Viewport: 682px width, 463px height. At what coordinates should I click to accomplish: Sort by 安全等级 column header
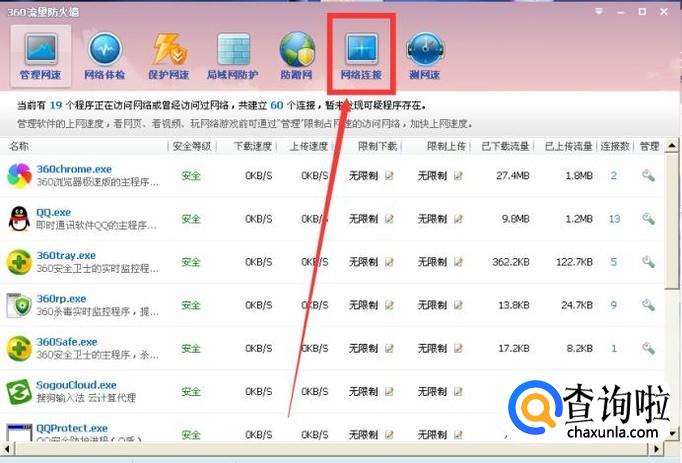click(x=192, y=146)
